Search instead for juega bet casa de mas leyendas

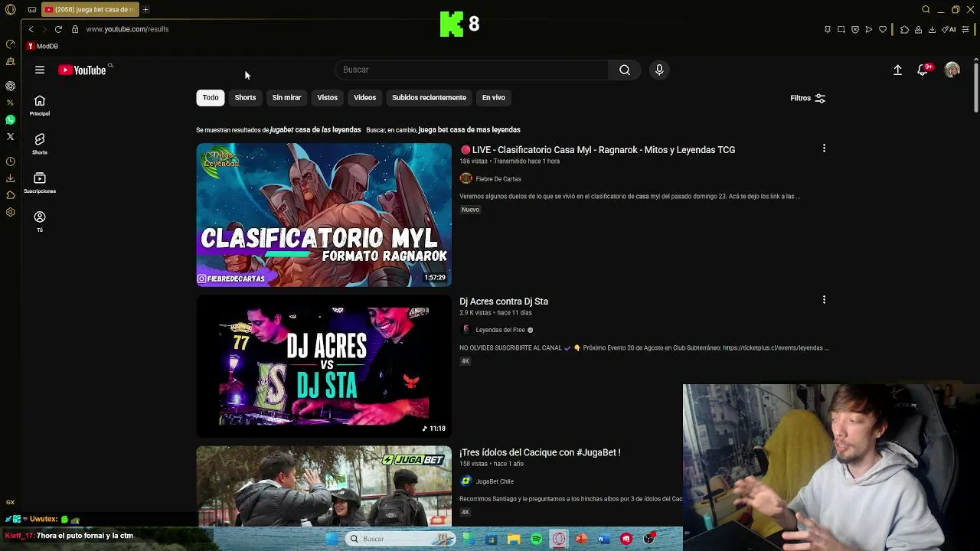(x=469, y=130)
